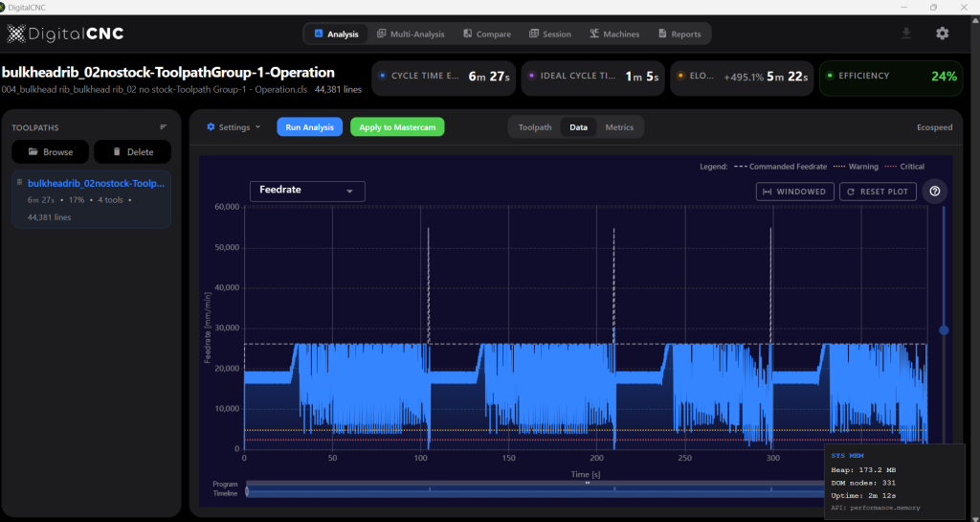Click Run Analysis button

(309, 126)
